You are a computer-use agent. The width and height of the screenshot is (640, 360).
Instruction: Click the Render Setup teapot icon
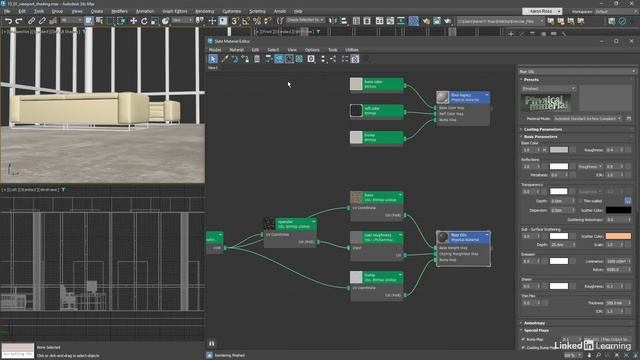click(426, 21)
